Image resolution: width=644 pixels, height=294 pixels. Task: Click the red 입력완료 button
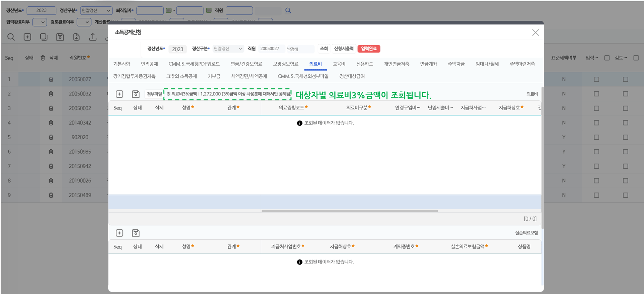pyautogui.click(x=369, y=49)
